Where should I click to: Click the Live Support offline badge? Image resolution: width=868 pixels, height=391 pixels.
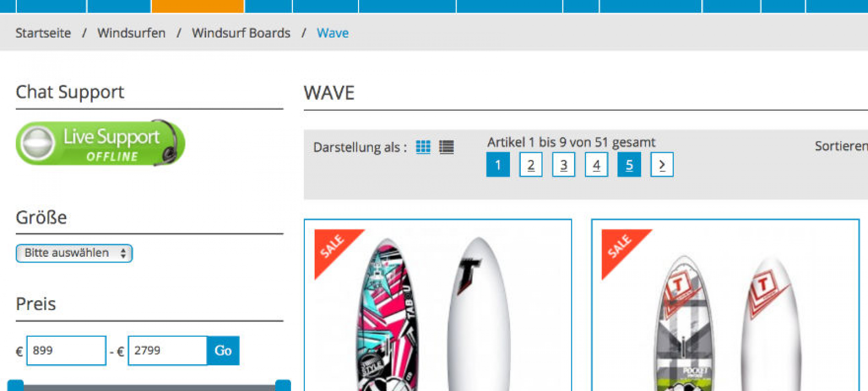click(100, 143)
